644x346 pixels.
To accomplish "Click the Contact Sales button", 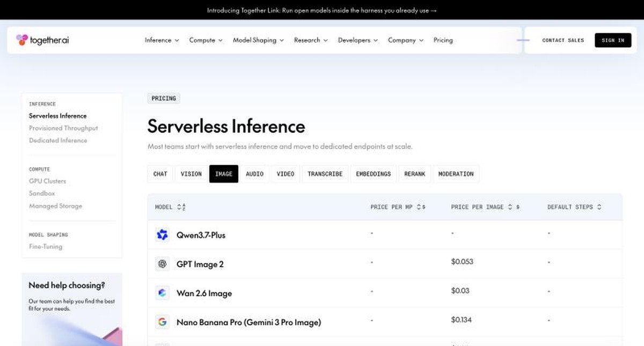I will (563, 40).
